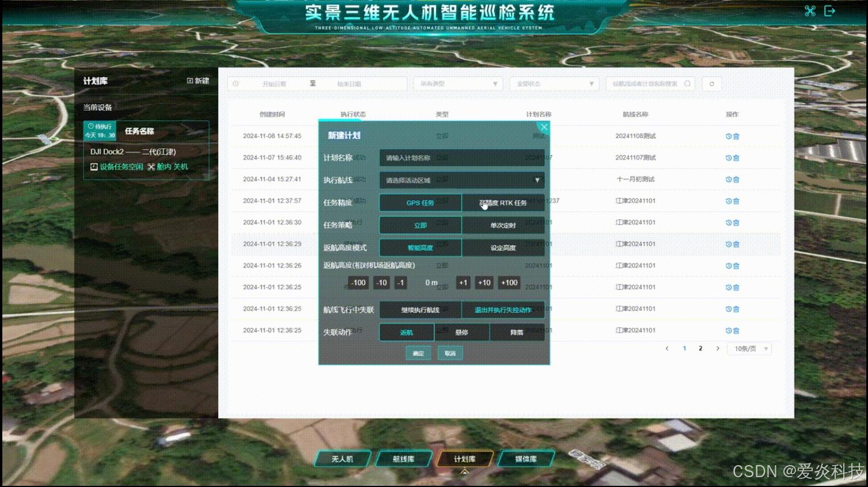Choose 单次定时 task strategy
This screenshot has height=487, width=868.
[x=503, y=225]
